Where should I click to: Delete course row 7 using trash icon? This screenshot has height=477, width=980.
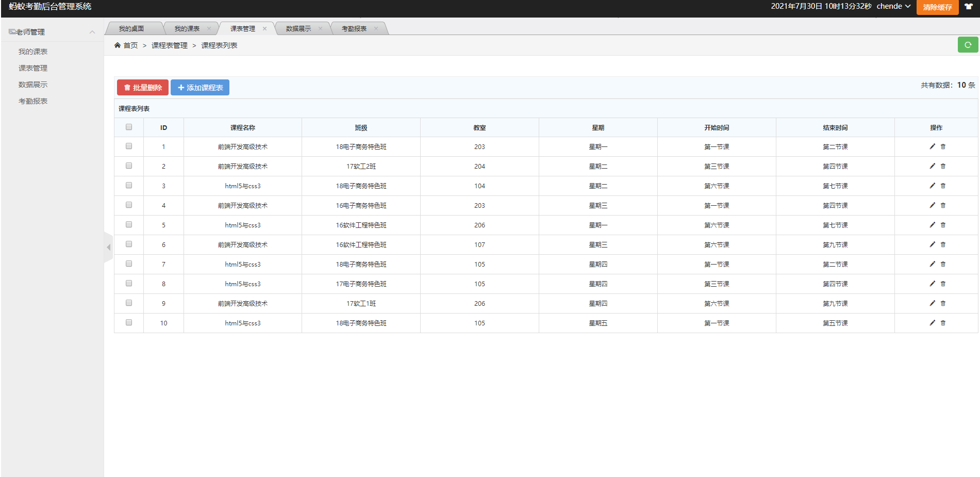(943, 264)
